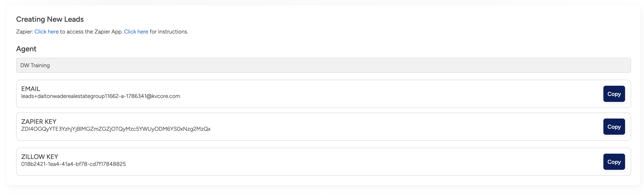This screenshot has width=644, height=195.
Task: Click the Zillow key UUID value
Action: pos(73,164)
